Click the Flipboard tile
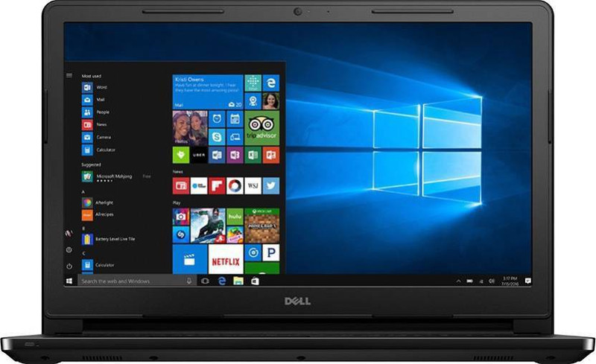Viewport: 596px width, 364px height. pos(217,185)
